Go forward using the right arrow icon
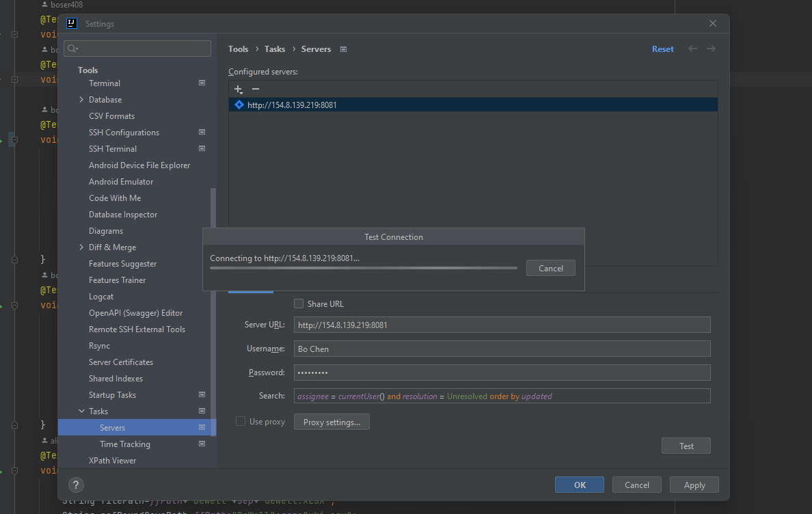Viewport: 812px width, 514px height. pyautogui.click(x=711, y=49)
